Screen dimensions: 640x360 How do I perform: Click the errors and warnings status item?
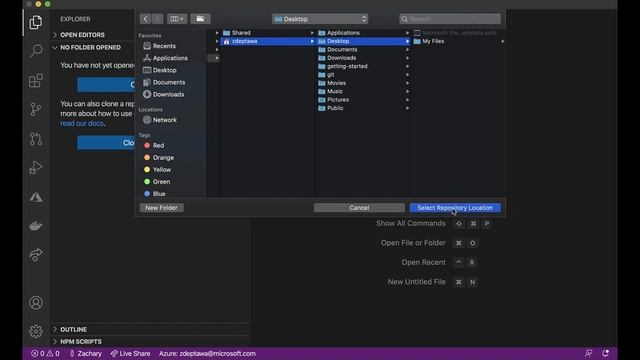click(45, 353)
